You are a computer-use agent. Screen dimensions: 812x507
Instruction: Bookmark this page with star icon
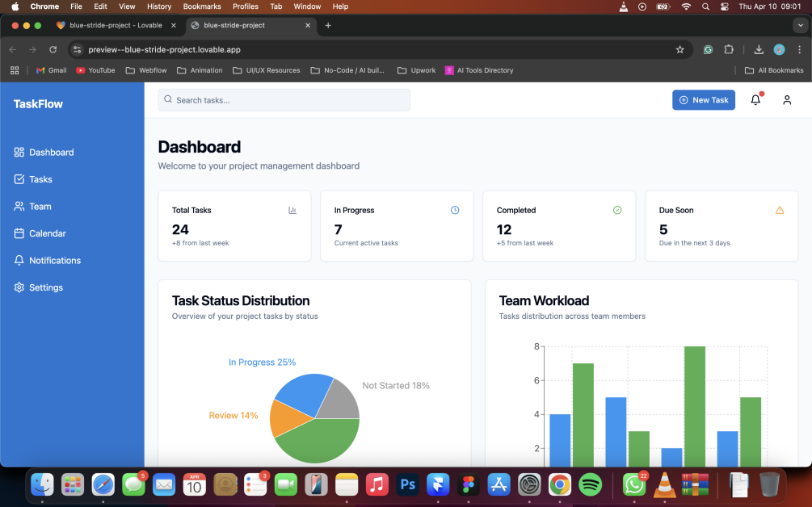click(680, 49)
